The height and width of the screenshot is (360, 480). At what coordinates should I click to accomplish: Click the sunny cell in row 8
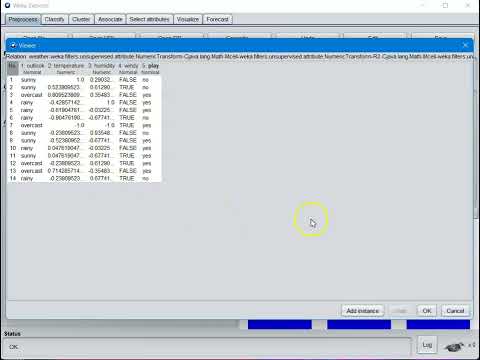pyautogui.click(x=32, y=133)
